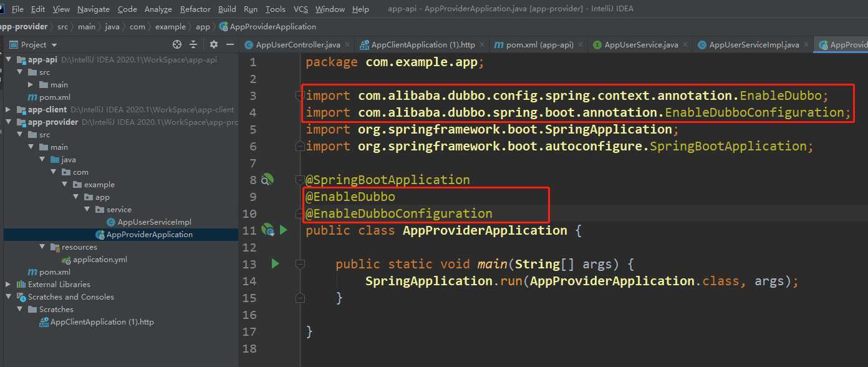Open the Navigate menu
Viewport: 868px width, 367px height.
click(93, 9)
